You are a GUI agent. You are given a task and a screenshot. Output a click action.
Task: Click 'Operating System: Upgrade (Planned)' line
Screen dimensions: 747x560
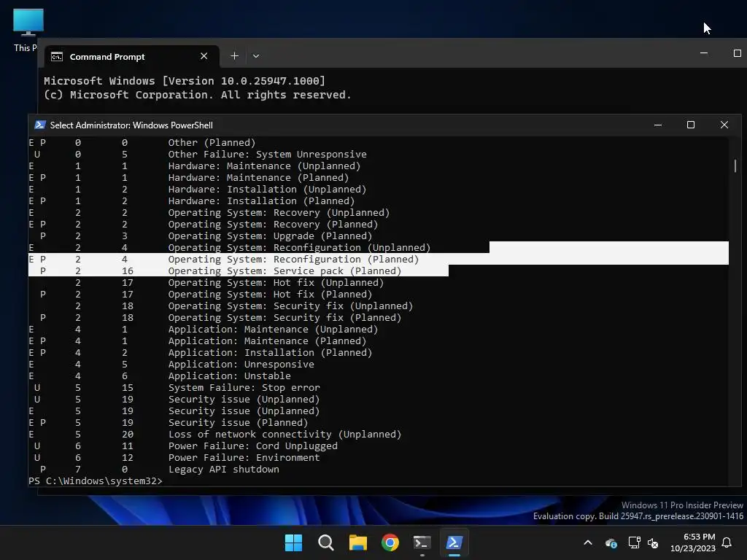click(270, 236)
